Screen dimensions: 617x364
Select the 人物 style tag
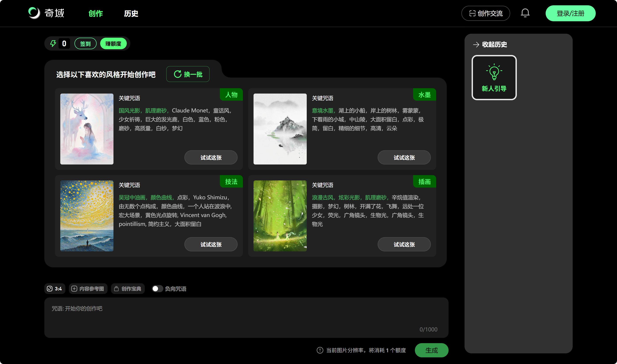pos(231,94)
